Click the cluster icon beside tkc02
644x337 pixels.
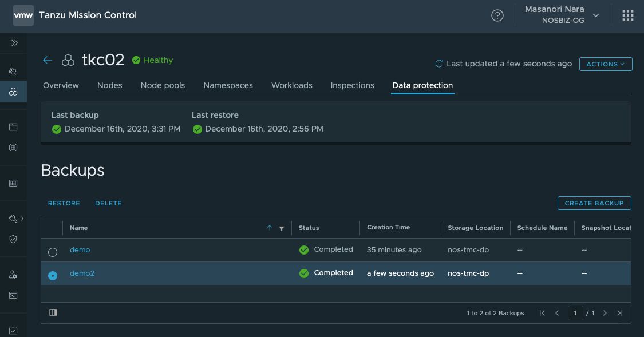click(68, 60)
